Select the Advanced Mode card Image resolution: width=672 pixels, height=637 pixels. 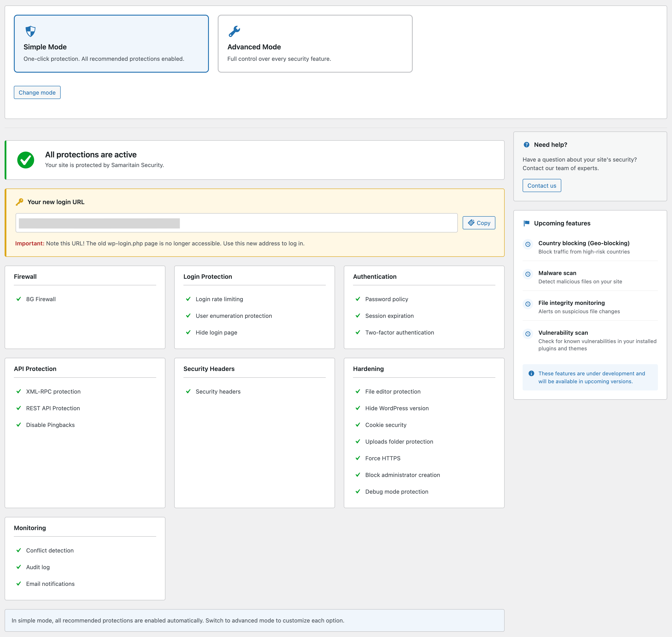click(x=315, y=43)
